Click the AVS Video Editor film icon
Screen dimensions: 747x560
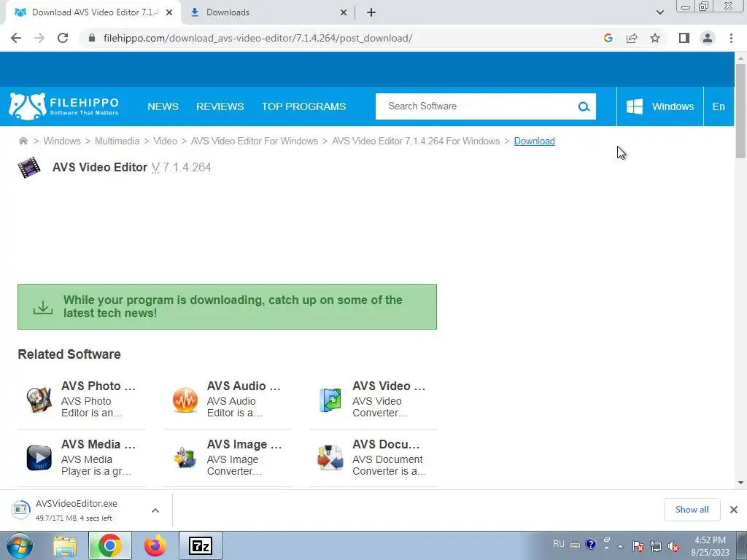click(29, 167)
